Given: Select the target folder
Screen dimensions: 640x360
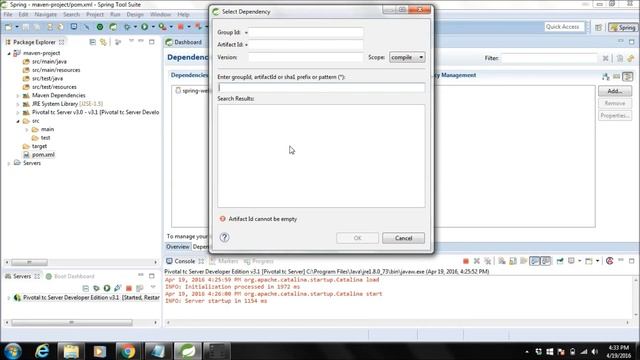Looking at the screenshot, I should (x=39, y=146).
